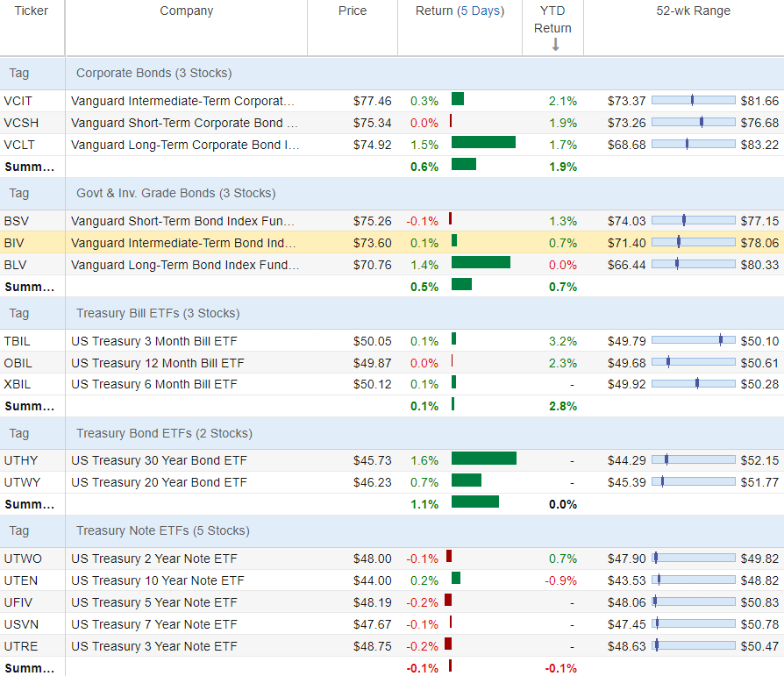Select US Treasury 3 Month Bill ETF
This screenshot has width=784, height=676.
click(x=154, y=341)
